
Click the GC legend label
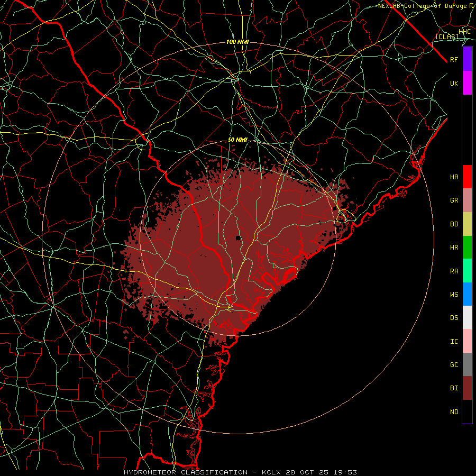454,365
